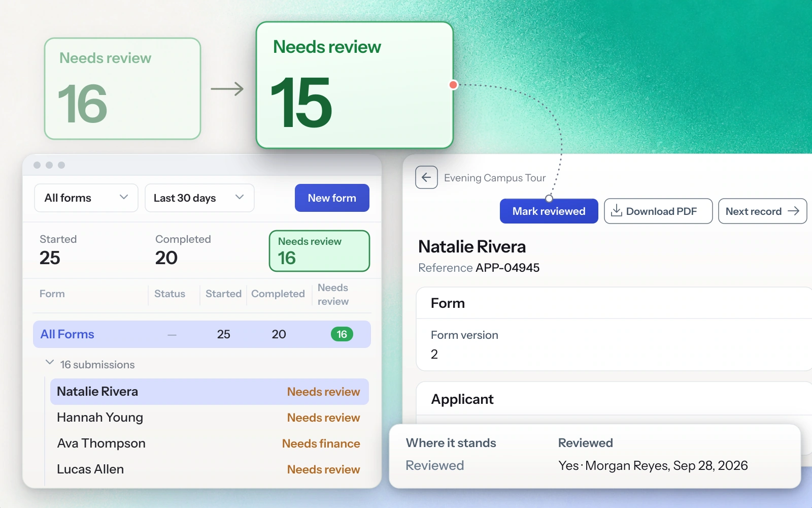Click the Needs review column header

[333, 294]
